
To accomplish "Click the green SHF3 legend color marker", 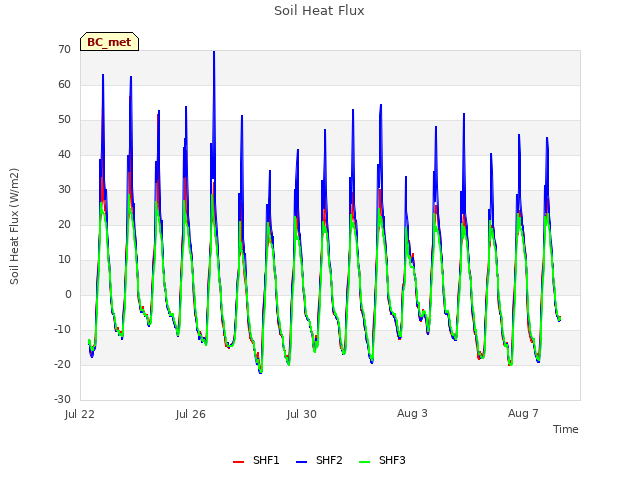I will [x=364, y=462].
